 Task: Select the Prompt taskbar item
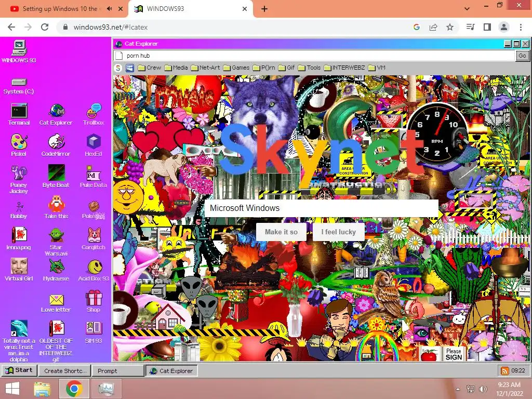[x=118, y=371]
